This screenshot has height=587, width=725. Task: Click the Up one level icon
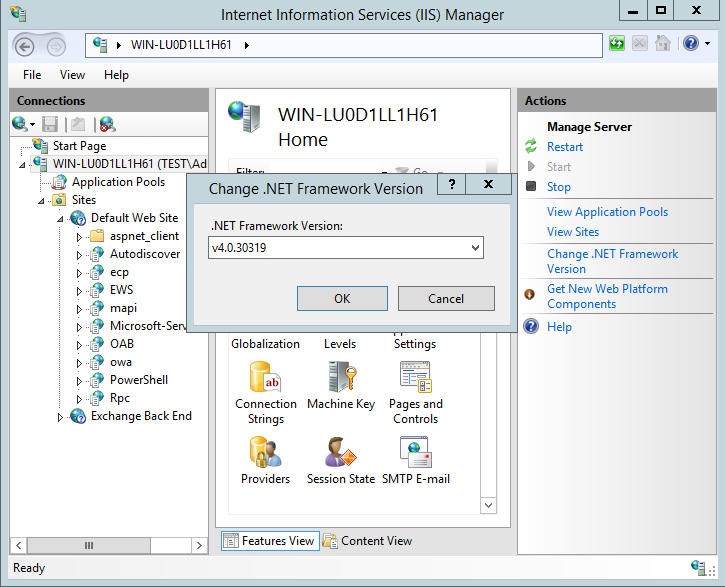(78, 124)
